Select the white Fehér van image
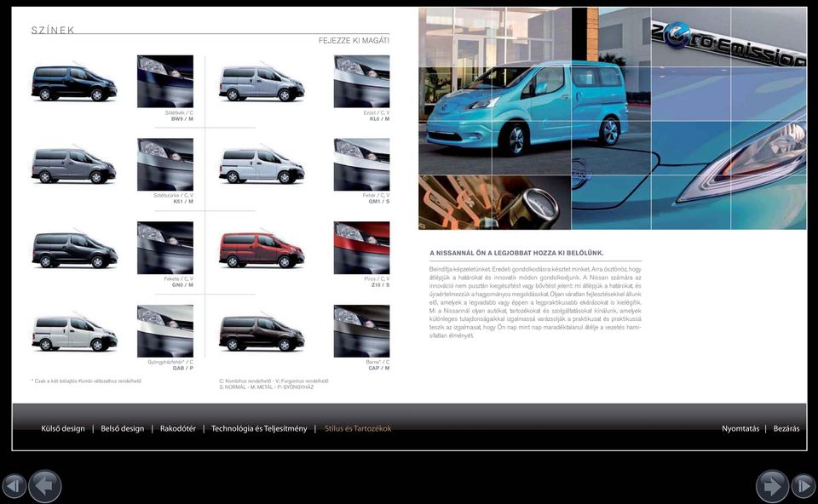This screenshot has height=504, width=818. (262, 165)
